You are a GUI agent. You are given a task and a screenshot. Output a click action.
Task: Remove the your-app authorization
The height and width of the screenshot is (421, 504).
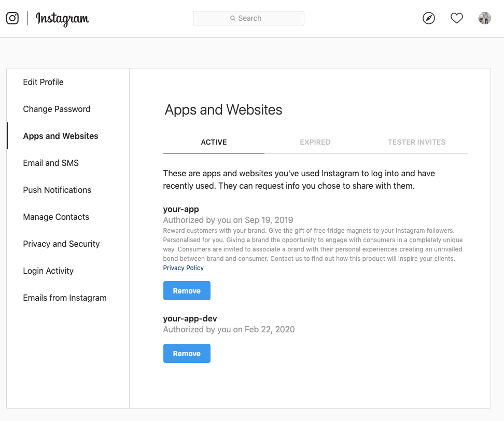(187, 290)
